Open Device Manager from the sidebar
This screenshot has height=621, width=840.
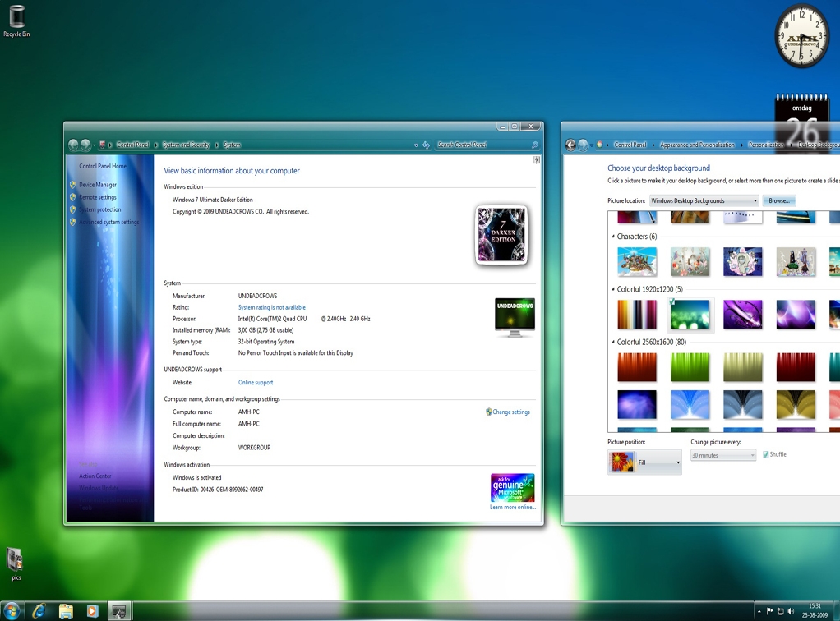98,185
